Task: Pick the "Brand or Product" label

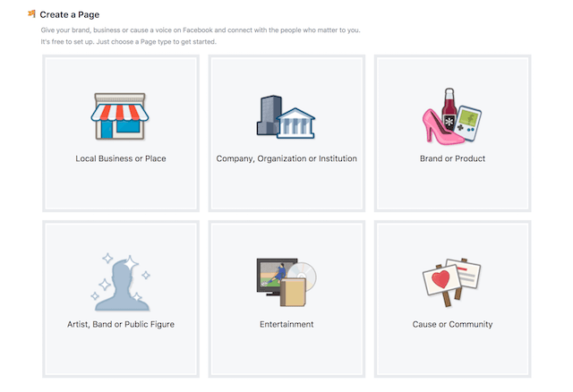Action: [452, 159]
